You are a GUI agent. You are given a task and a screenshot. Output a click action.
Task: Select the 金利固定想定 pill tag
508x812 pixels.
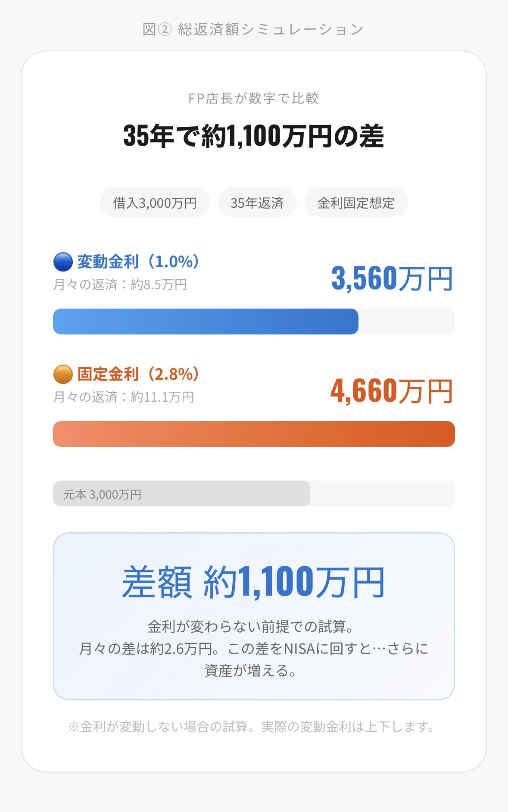pos(356,202)
